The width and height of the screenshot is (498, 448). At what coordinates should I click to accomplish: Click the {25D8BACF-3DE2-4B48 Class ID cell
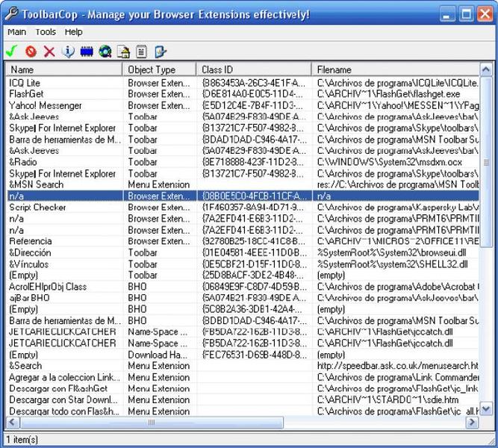tap(252, 276)
